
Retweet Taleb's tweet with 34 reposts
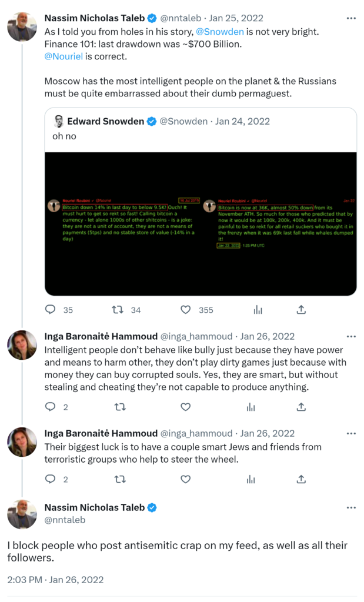point(118,310)
